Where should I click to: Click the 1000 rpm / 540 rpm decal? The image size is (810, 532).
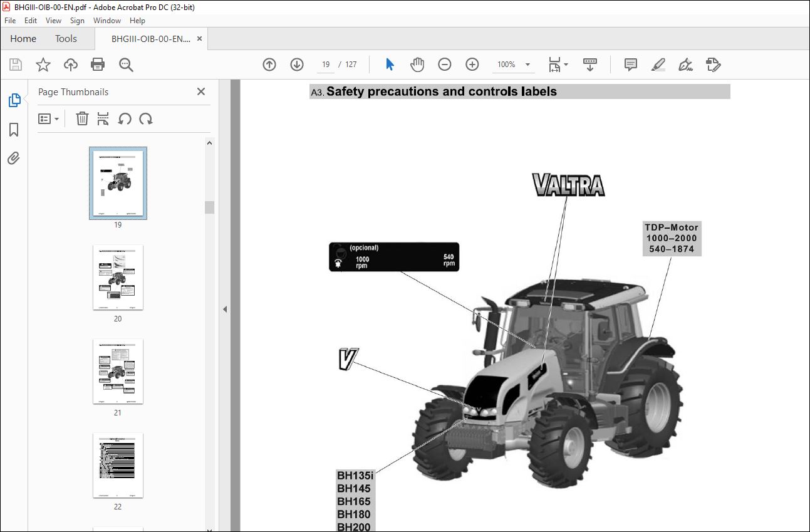394,257
